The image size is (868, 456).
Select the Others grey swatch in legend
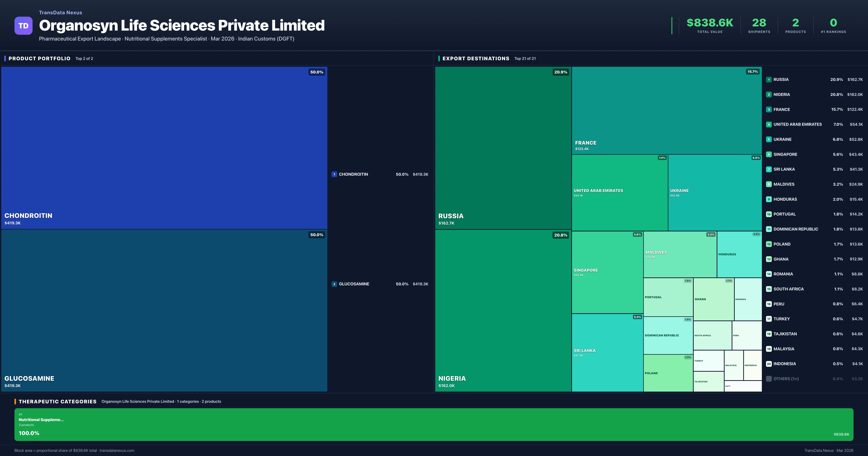tap(769, 378)
